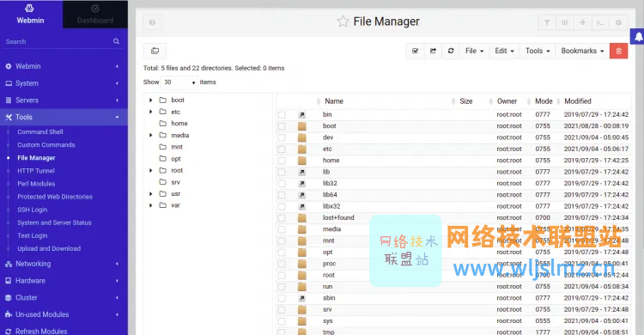This screenshot has height=335, width=644.
Task: Open Custom Commands module
Action: [x=46, y=144]
